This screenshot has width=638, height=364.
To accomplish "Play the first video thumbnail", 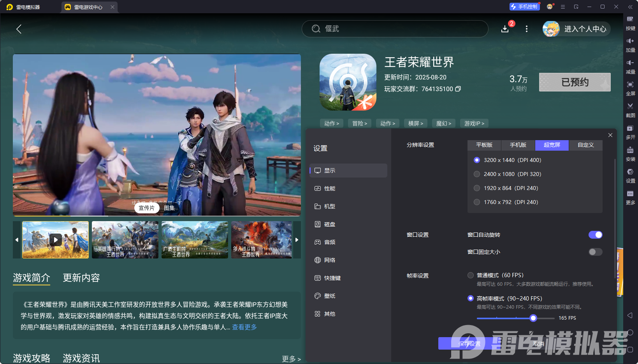I will click(x=56, y=240).
